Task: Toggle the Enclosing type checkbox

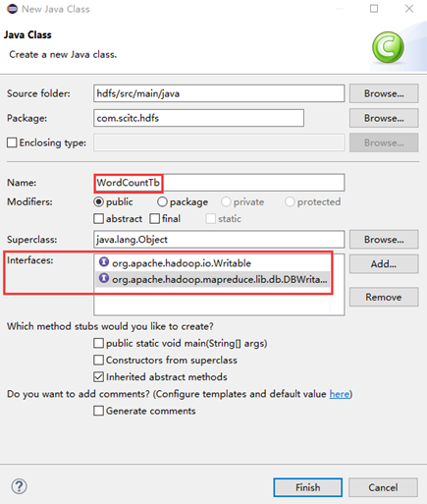Action: click(x=12, y=142)
